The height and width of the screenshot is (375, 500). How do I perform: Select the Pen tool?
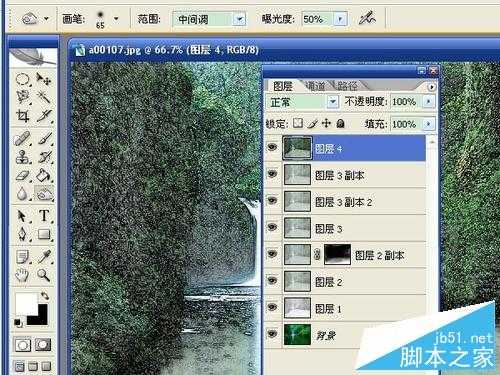pos(23,234)
